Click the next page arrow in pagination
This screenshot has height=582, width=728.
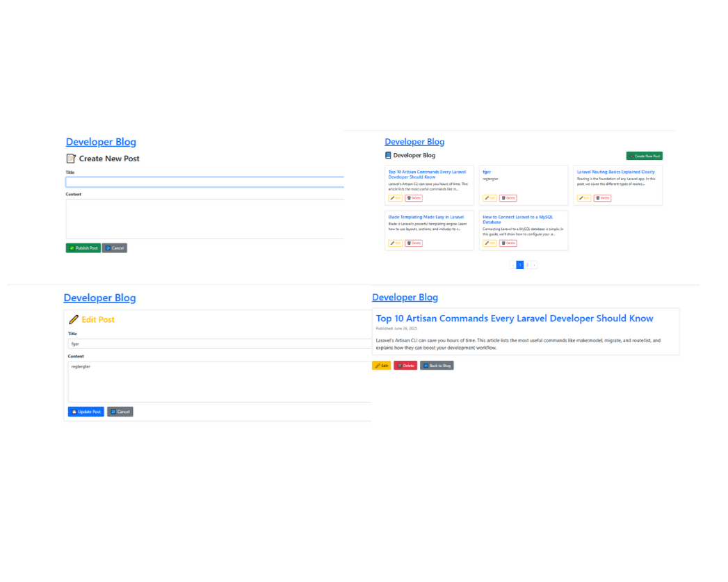534,265
